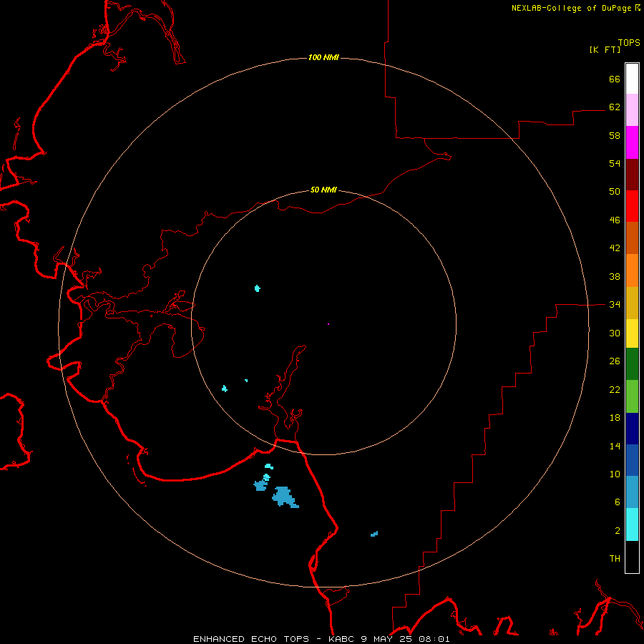Viewport: 644px width, 644px height.
Task: Click the "62" legend value
Action: pos(615,107)
